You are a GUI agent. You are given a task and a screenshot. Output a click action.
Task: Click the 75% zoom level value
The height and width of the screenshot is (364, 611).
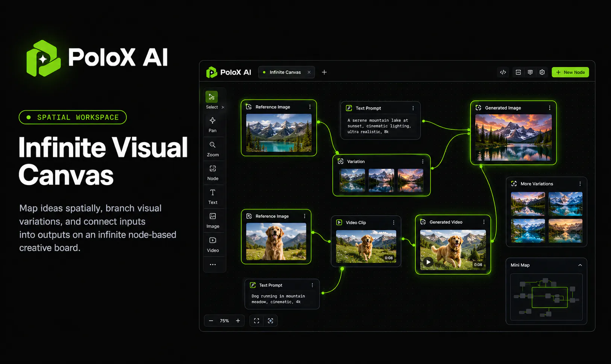(224, 321)
